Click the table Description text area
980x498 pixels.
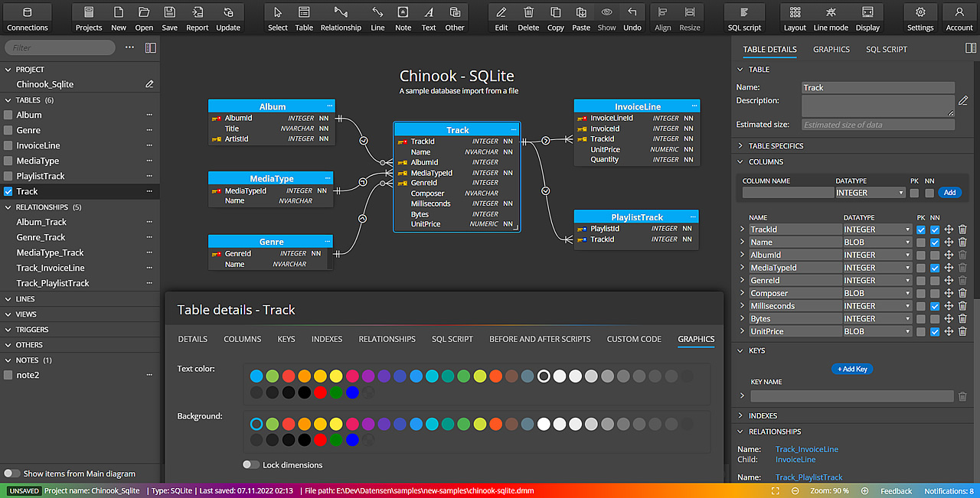pos(878,106)
